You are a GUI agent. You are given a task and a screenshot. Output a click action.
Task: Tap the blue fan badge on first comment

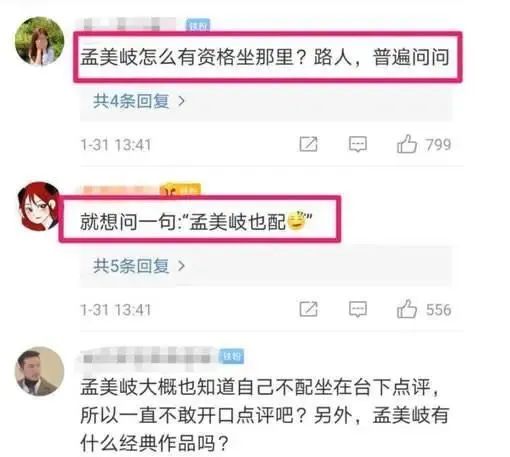click(198, 25)
